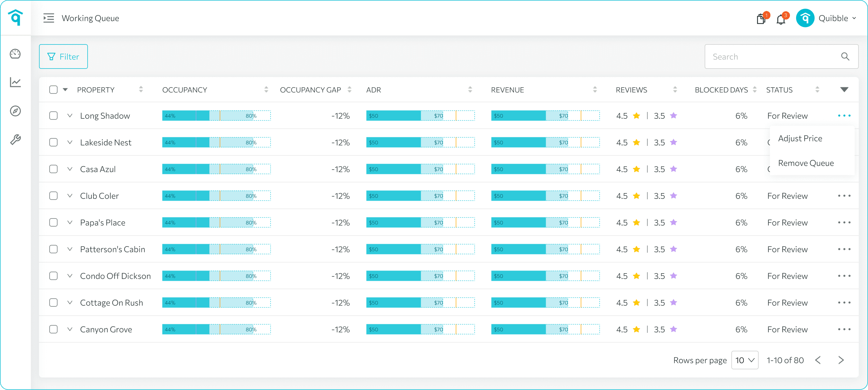Viewport: 868px width, 390px height.
Task: Check the Long Shadow row checkbox
Action: [53, 116]
